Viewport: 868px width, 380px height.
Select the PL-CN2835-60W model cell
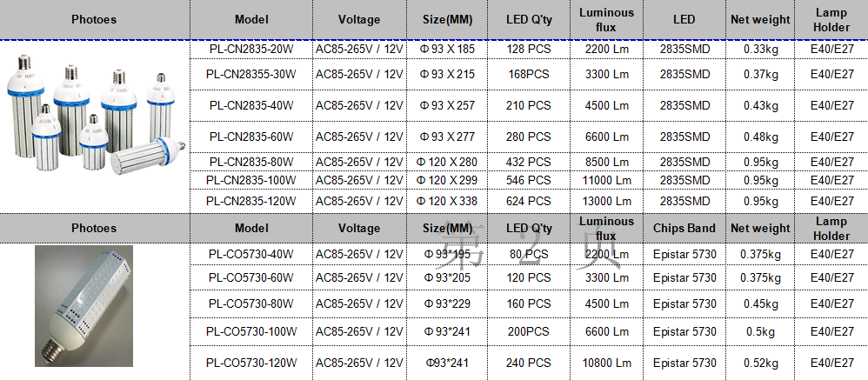click(x=250, y=137)
